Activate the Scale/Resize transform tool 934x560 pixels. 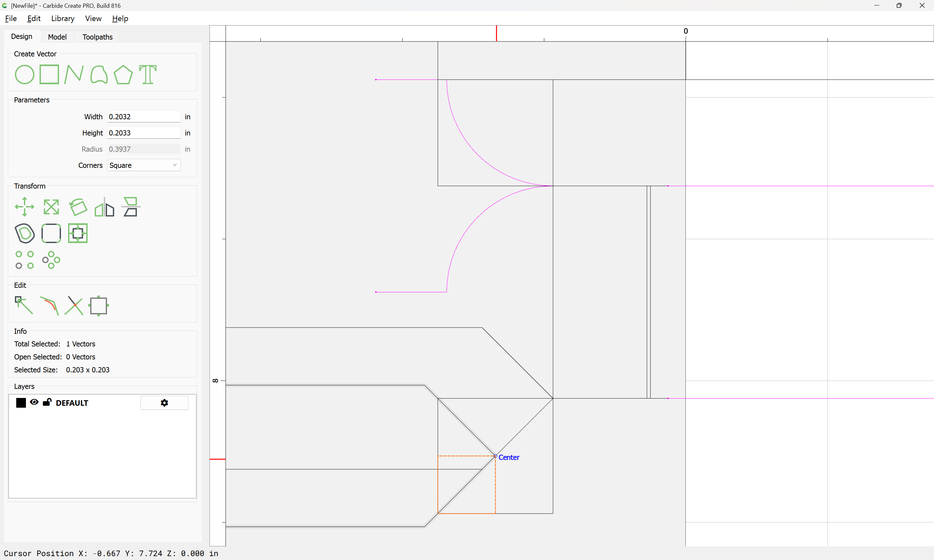click(x=51, y=207)
